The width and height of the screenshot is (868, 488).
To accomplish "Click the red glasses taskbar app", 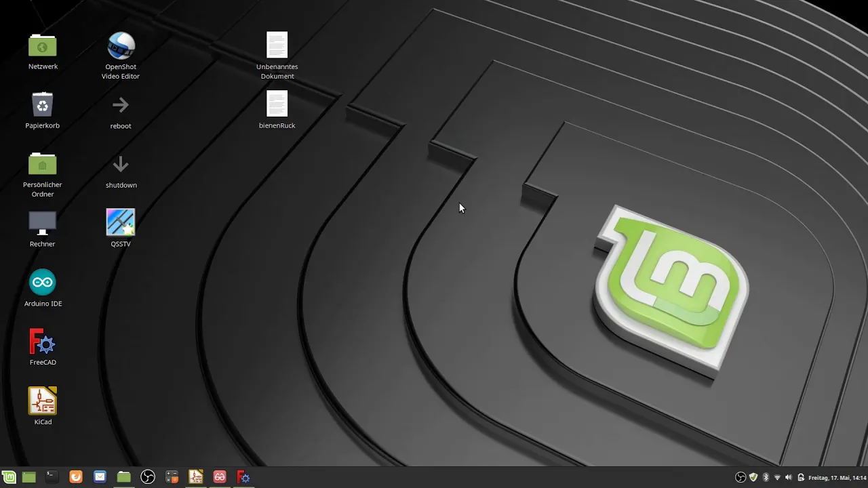I will click(220, 477).
